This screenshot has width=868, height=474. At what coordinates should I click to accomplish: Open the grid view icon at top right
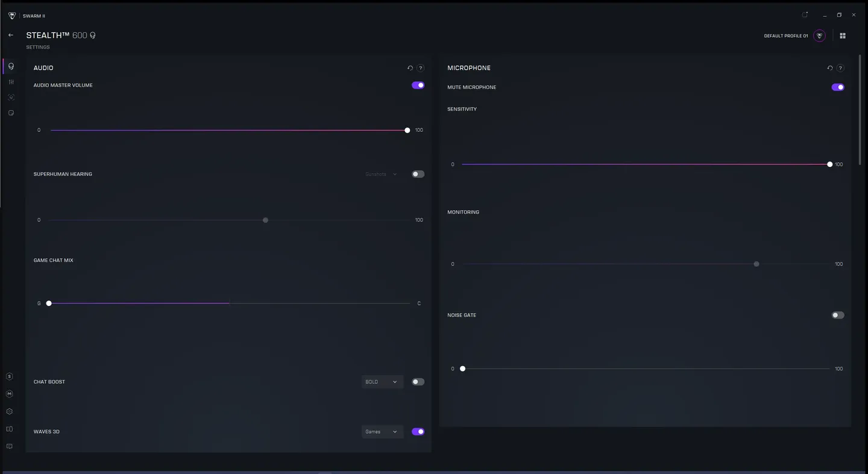pos(843,36)
